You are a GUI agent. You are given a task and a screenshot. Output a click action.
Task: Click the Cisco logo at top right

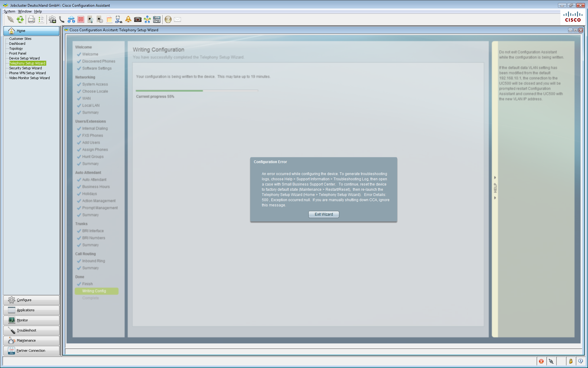[573, 17]
